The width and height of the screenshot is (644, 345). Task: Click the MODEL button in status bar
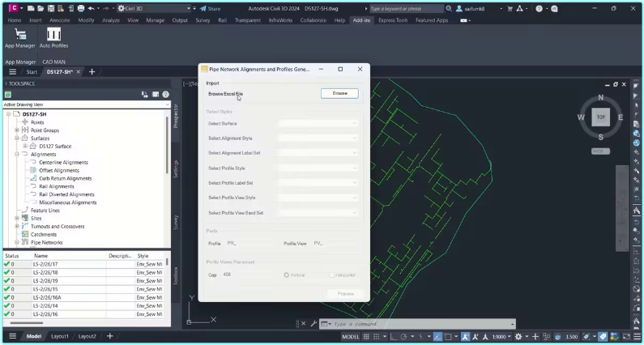[x=350, y=337]
